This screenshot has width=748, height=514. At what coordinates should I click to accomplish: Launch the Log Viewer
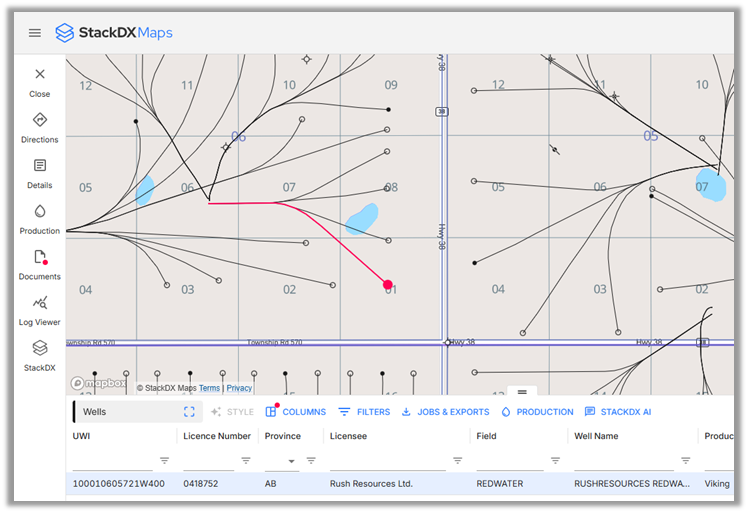click(40, 310)
